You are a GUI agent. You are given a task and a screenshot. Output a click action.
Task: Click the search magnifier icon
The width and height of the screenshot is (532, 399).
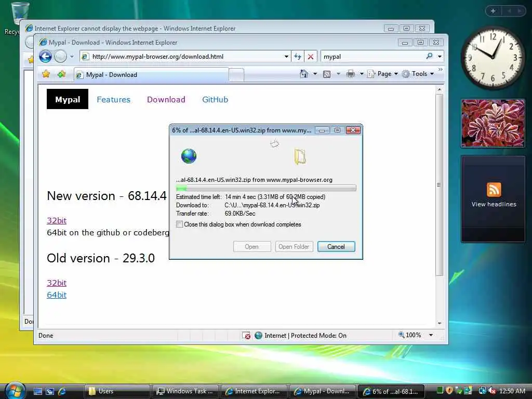(x=430, y=56)
